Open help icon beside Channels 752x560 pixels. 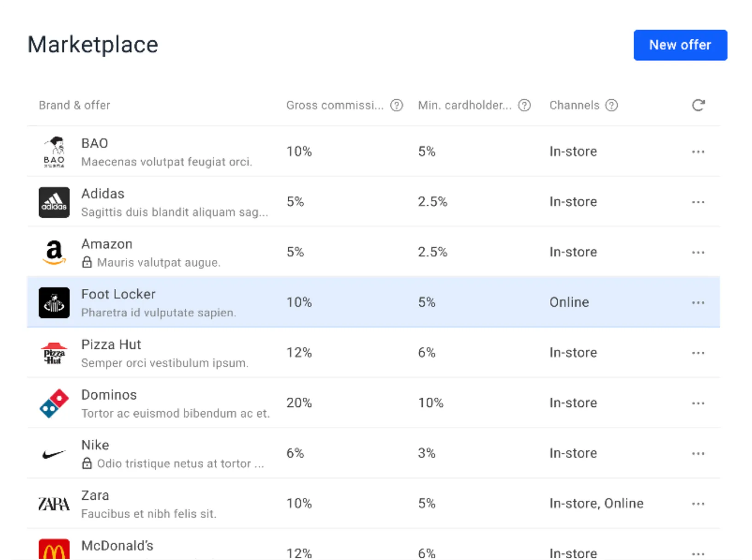611,105
